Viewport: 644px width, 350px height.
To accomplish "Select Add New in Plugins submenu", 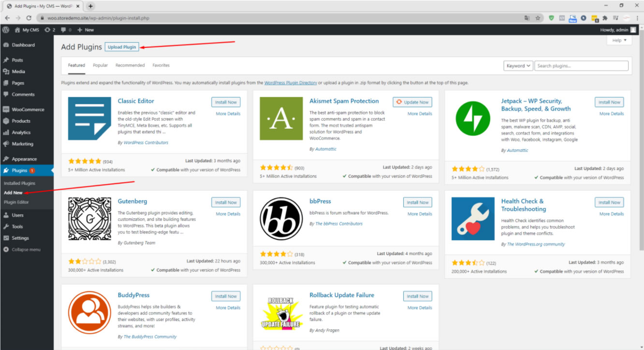I will (13, 193).
